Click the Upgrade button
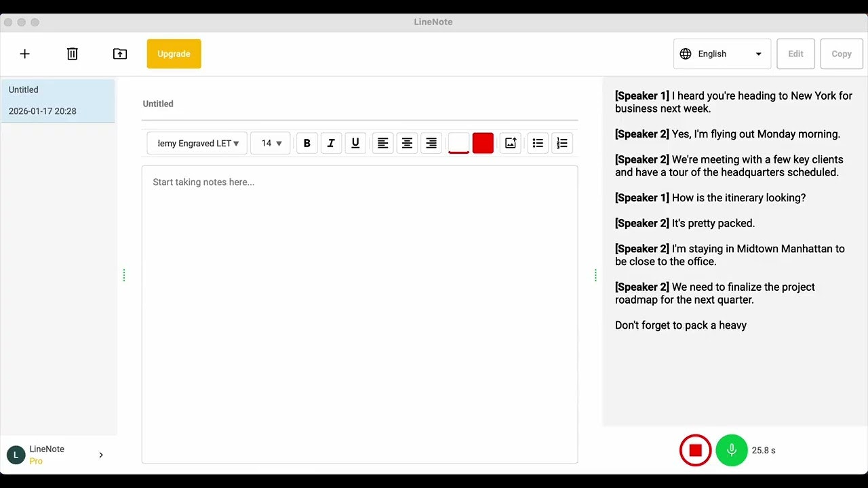 click(174, 54)
